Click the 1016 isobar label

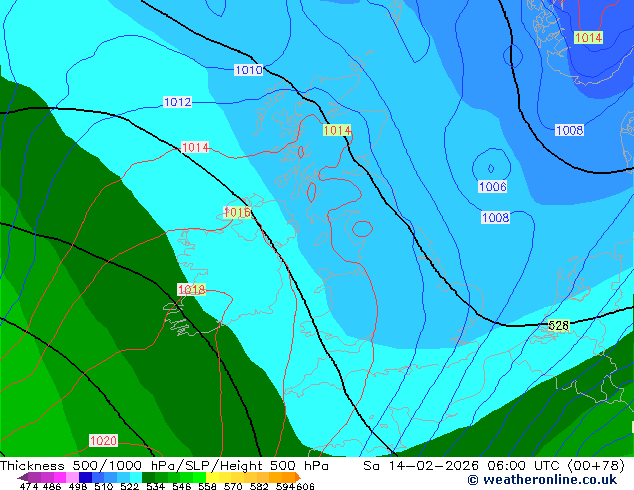(237, 212)
